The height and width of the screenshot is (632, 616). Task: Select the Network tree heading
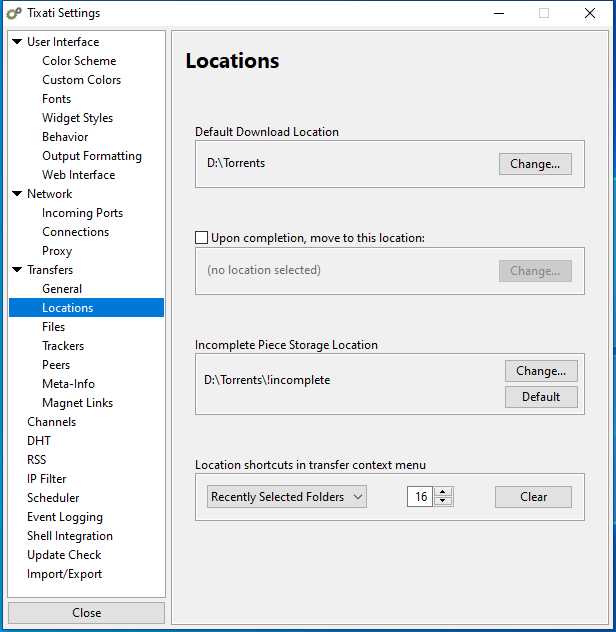[x=49, y=193]
